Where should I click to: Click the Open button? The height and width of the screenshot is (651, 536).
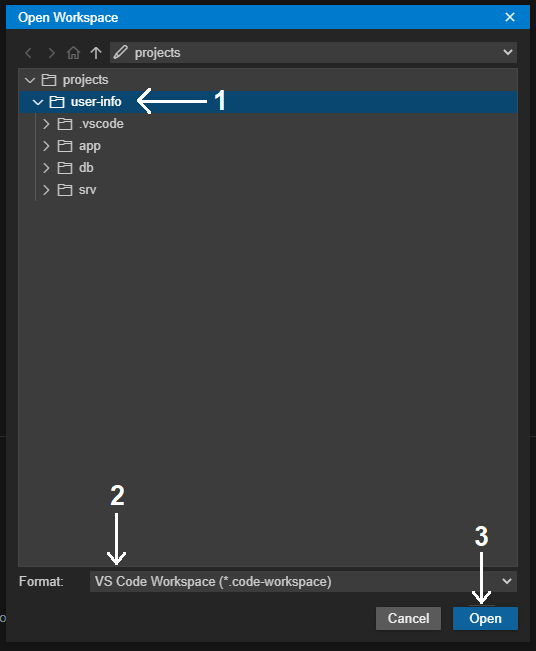coord(485,618)
